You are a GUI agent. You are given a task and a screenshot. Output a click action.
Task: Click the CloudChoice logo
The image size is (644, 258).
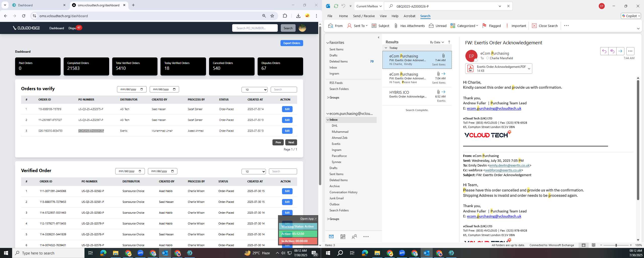tap(26, 28)
